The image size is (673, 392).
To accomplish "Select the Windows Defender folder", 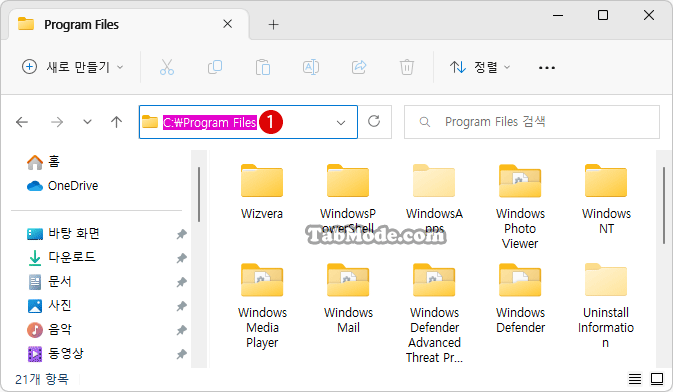I will click(x=520, y=298).
